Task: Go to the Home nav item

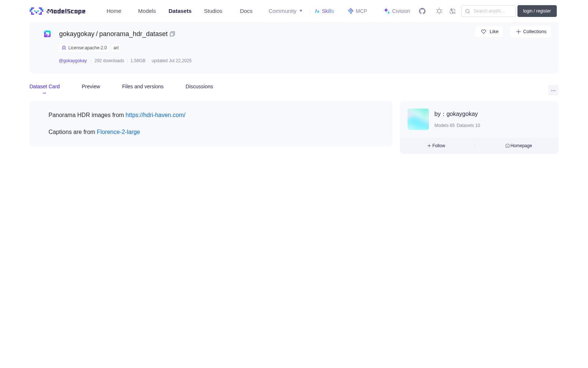Action: [x=114, y=11]
